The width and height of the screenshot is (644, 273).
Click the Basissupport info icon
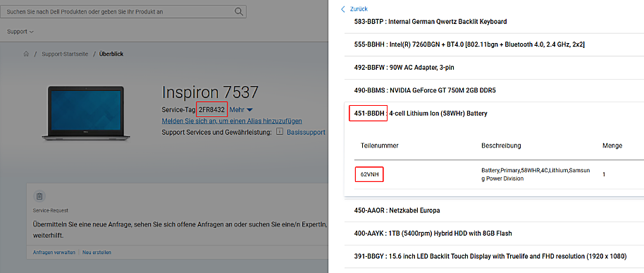click(x=279, y=132)
